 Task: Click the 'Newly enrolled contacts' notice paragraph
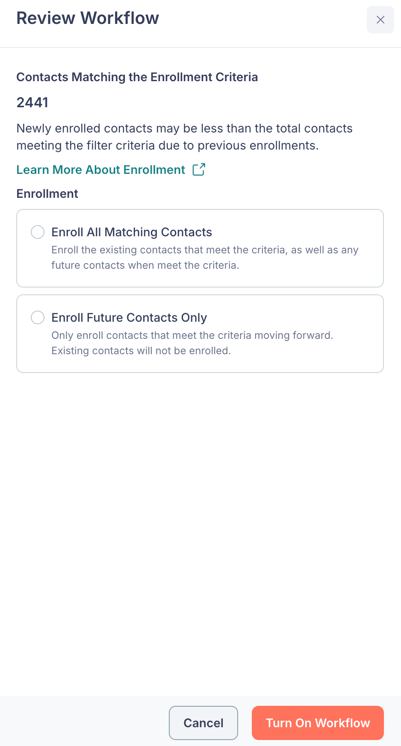(185, 137)
